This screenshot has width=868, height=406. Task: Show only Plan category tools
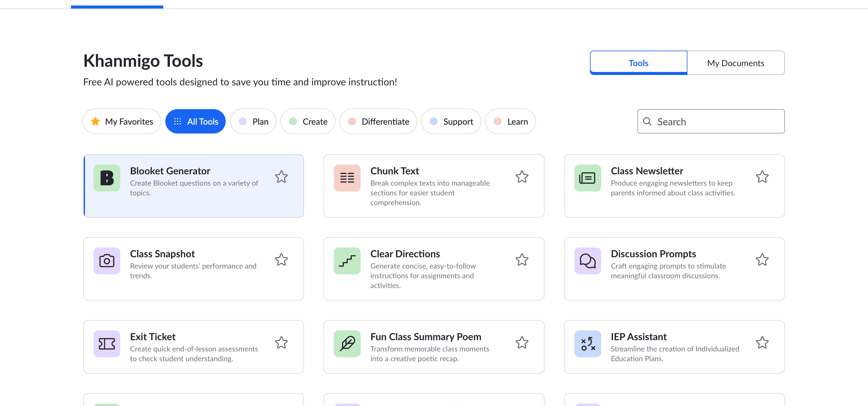(253, 121)
